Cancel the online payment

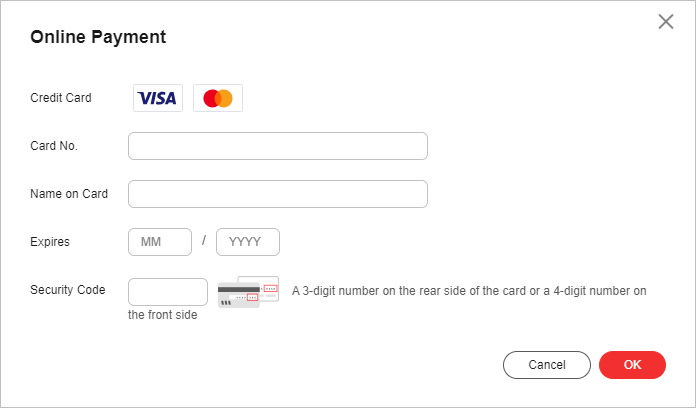547,365
